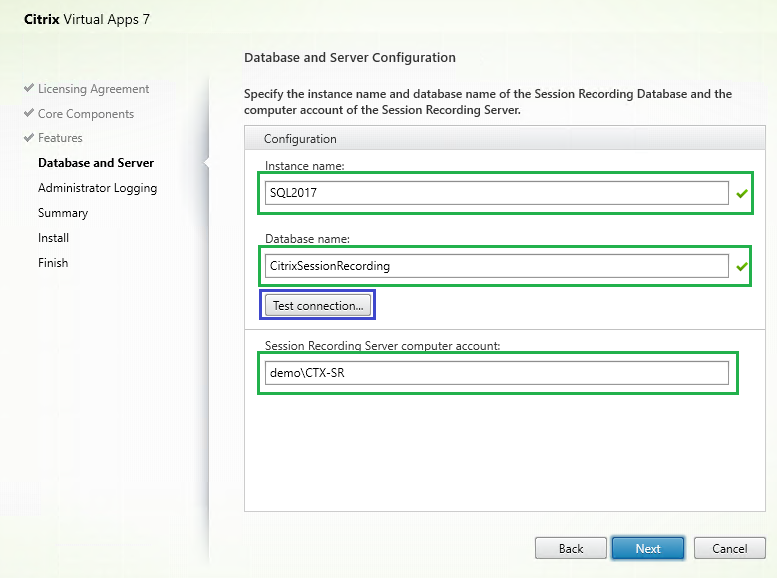Click into the Database name text box
777x578 pixels.
tap(496, 266)
